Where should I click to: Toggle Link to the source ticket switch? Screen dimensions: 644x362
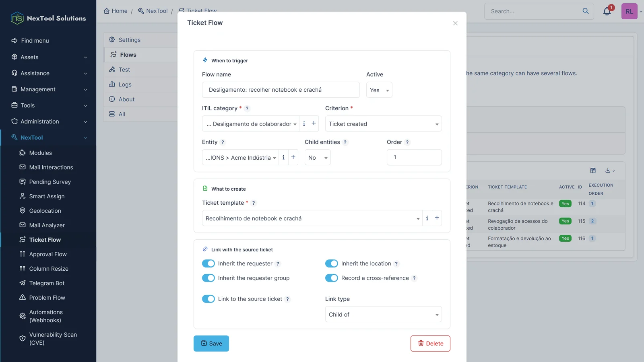tap(208, 299)
